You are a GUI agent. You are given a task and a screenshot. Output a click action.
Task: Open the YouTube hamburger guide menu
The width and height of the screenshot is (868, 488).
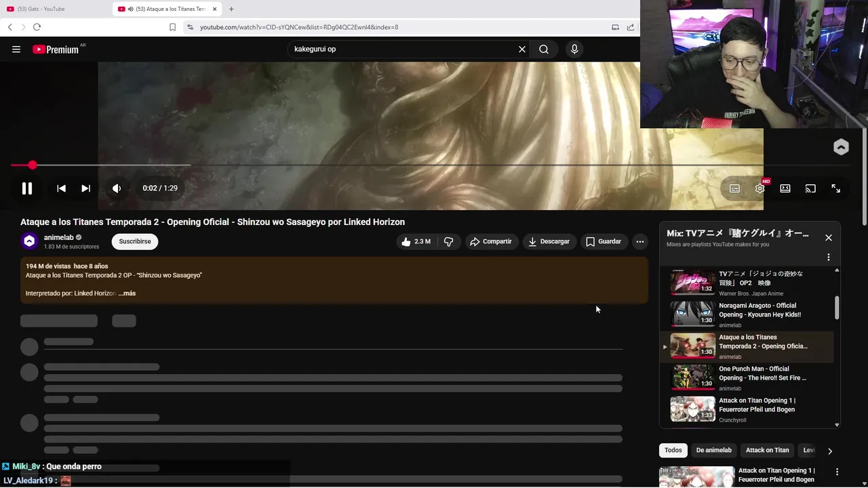pyautogui.click(x=16, y=49)
